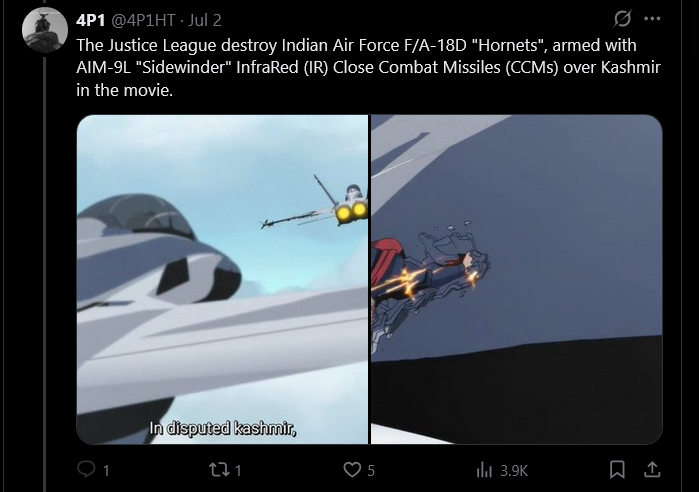Click the Grok slashed-circle icon
Viewport: 699px width, 492px height.
622,19
